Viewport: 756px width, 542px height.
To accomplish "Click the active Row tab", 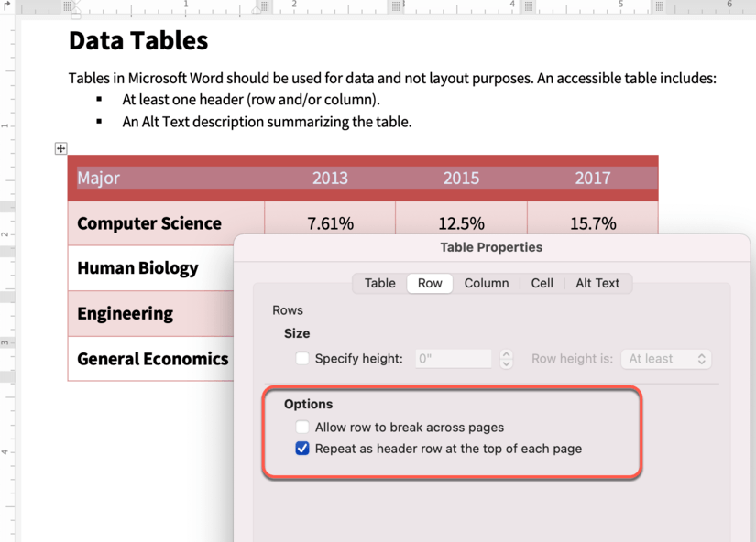I will coord(429,283).
